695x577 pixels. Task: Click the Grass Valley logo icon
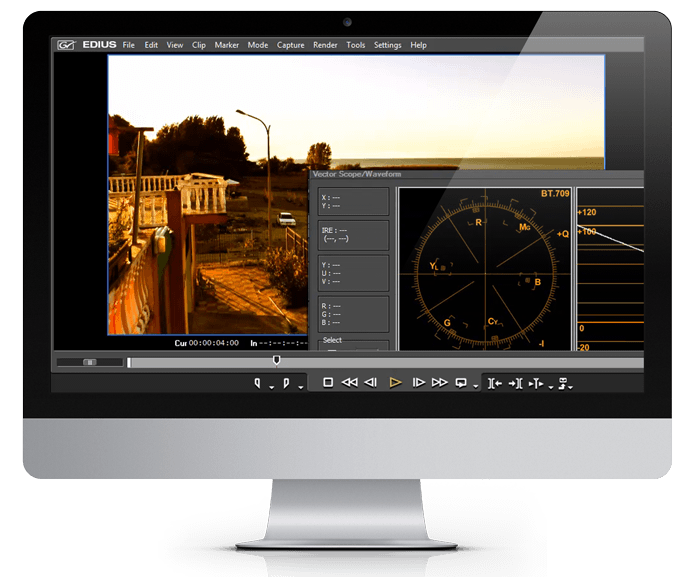click(65, 45)
